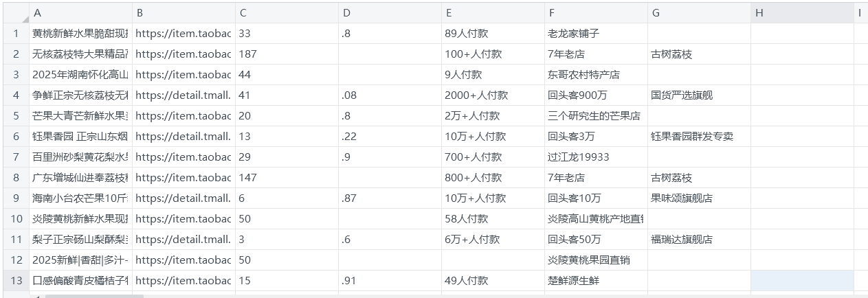Select the 国货严选旗舰 cell

(x=699, y=95)
